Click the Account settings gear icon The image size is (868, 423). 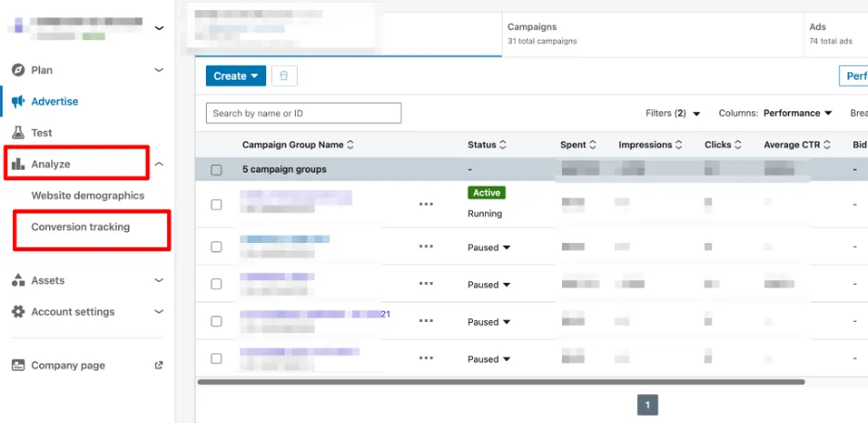click(x=18, y=312)
